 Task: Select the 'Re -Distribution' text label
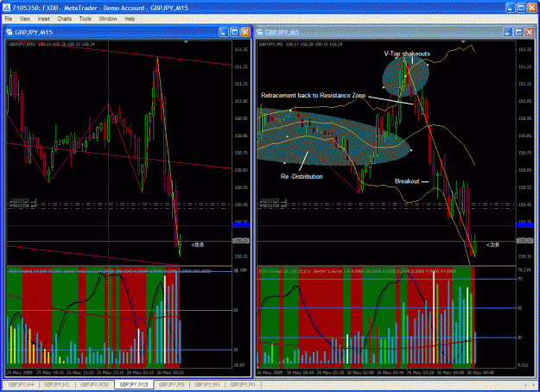click(302, 176)
